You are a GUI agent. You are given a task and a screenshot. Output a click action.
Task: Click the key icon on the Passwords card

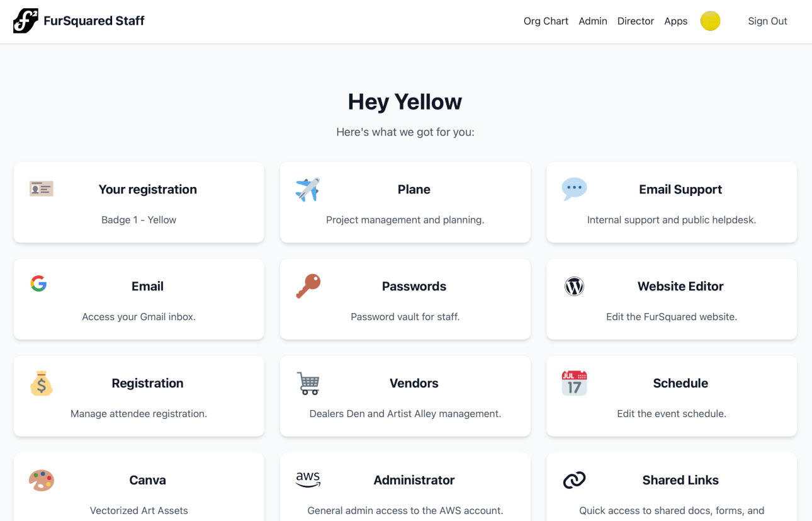click(x=308, y=287)
